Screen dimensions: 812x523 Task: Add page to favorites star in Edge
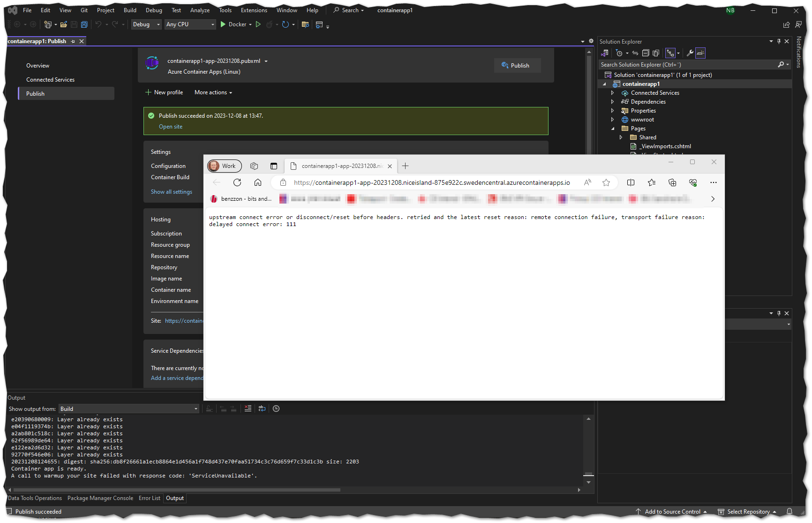click(606, 182)
